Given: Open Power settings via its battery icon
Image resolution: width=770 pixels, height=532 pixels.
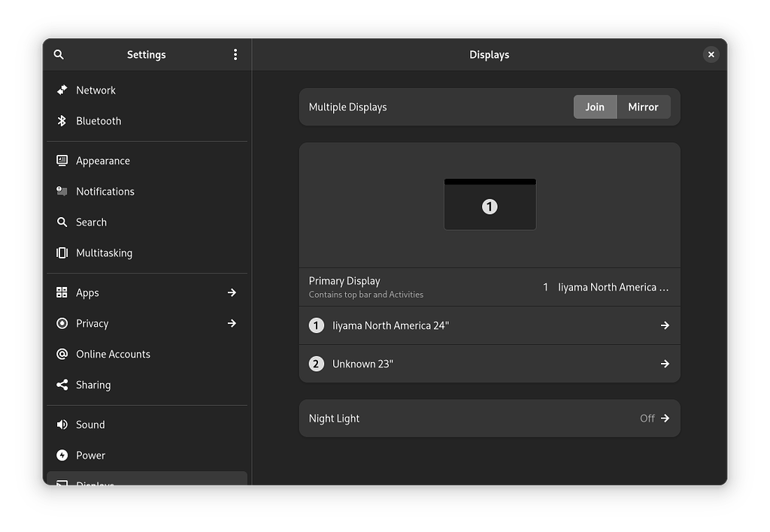Looking at the screenshot, I should click(62, 455).
